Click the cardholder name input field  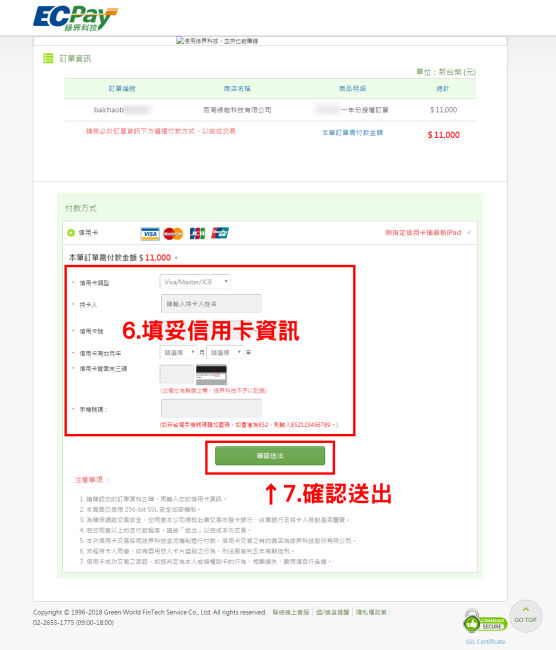point(211,304)
